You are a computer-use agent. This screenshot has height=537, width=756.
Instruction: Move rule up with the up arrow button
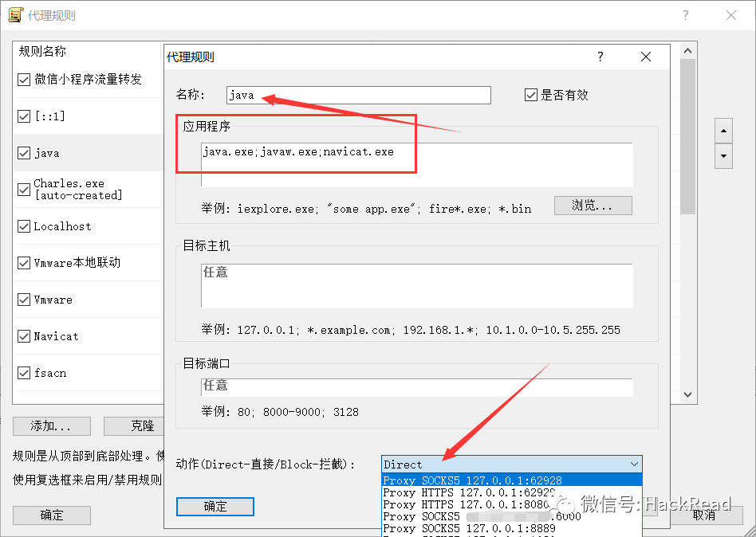click(x=723, y=131)
